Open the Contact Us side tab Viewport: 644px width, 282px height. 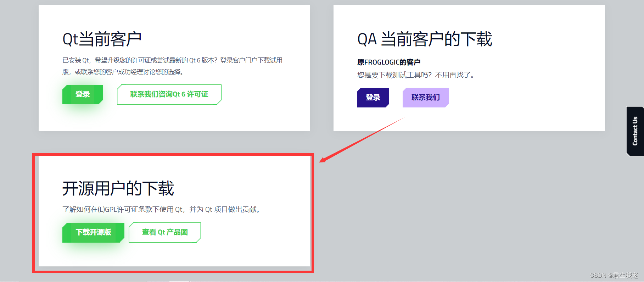coord(635,131)
